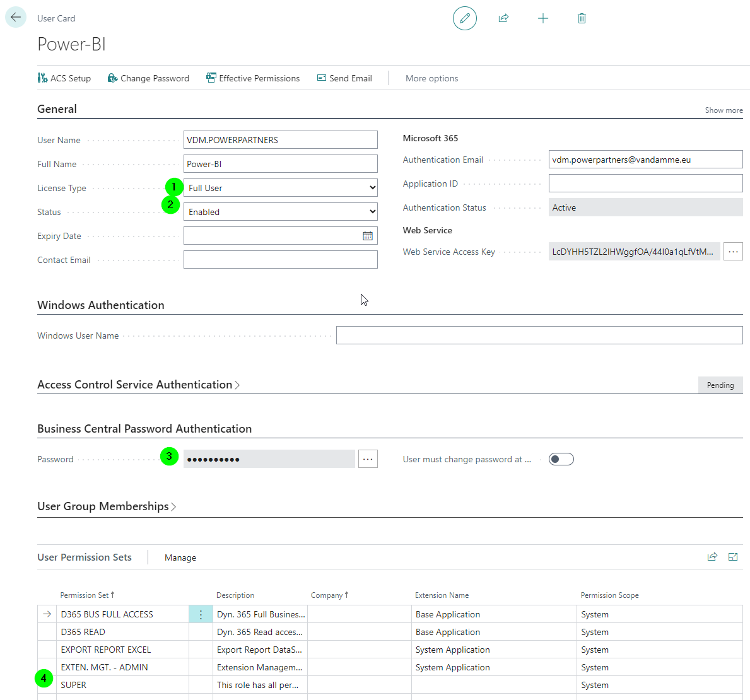Click the Pending status label
750x700 pixels.
coord(720,385)
